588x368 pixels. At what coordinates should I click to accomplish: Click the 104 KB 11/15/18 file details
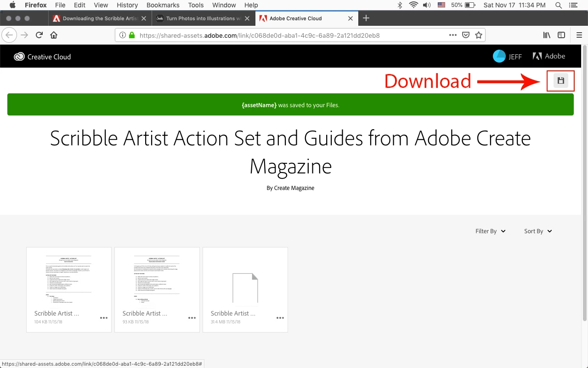pos(48,322)
